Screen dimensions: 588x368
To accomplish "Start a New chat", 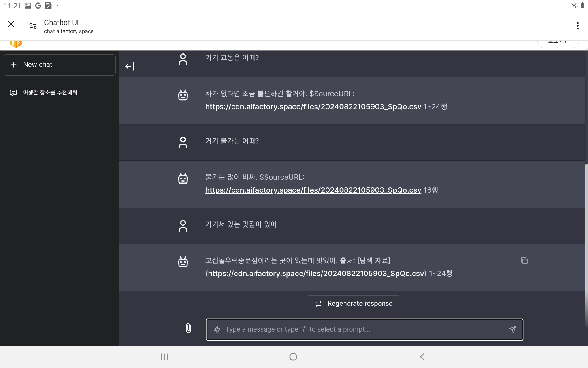I will [x=60, y=65].
